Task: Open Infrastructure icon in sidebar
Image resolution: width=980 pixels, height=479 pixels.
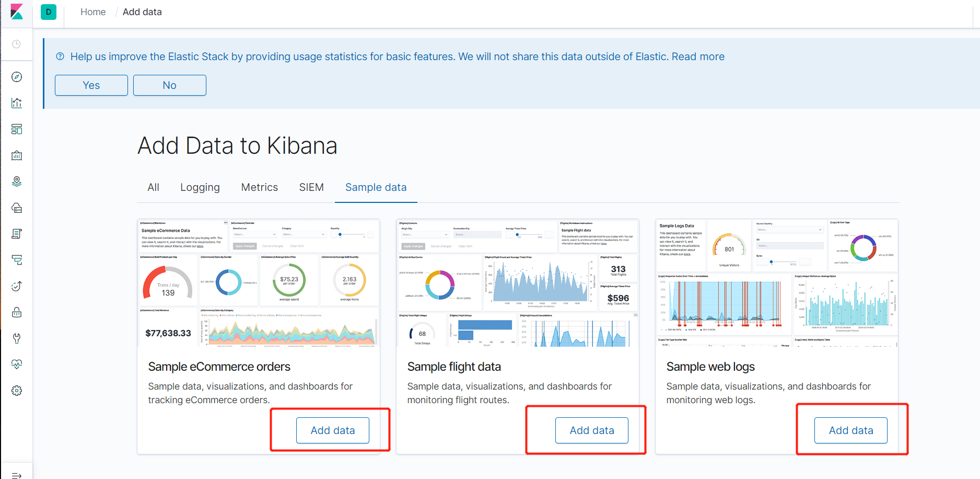Action: pos(17,208)
